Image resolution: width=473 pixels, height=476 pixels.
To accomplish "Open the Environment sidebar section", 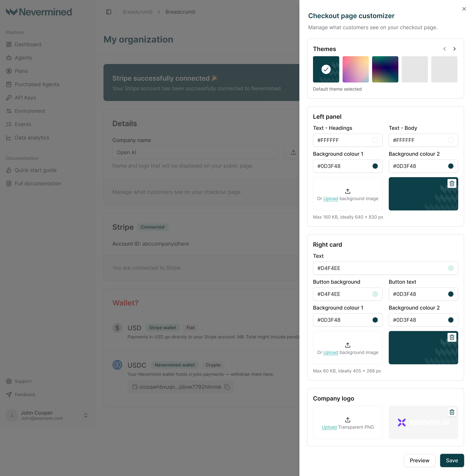I will (x=30, y=111).
